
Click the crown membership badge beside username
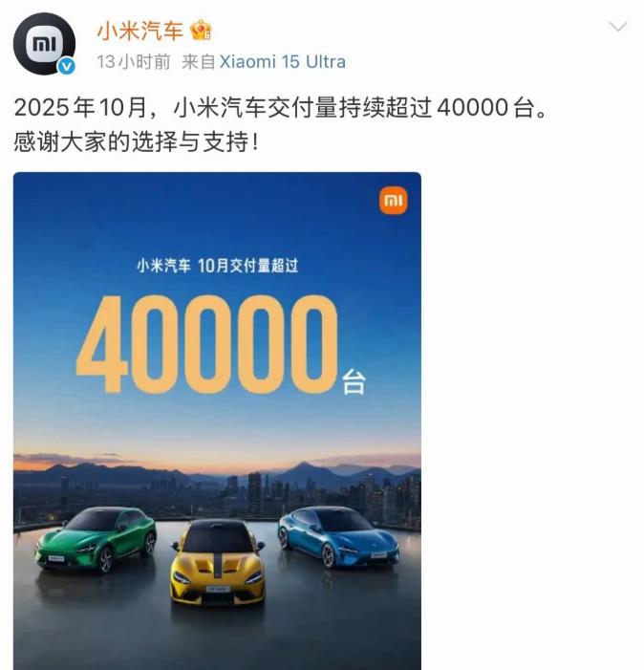(202, 31)
